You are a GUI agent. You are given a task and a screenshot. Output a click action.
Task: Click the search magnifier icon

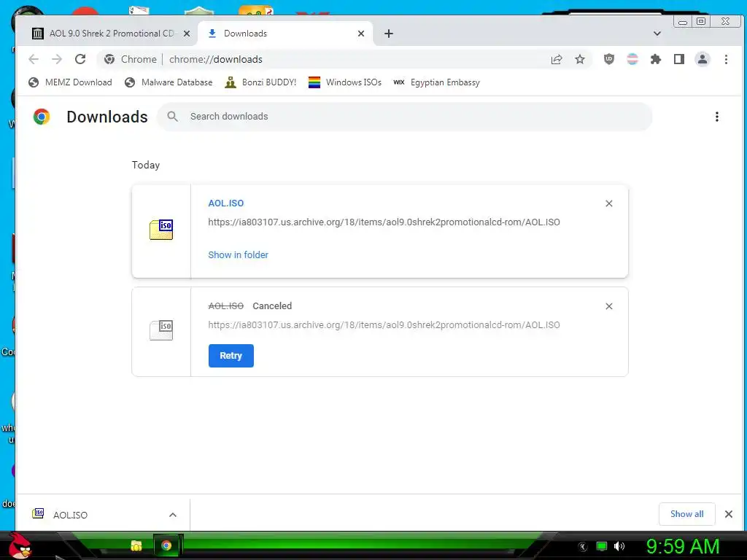tap(172, 116)
